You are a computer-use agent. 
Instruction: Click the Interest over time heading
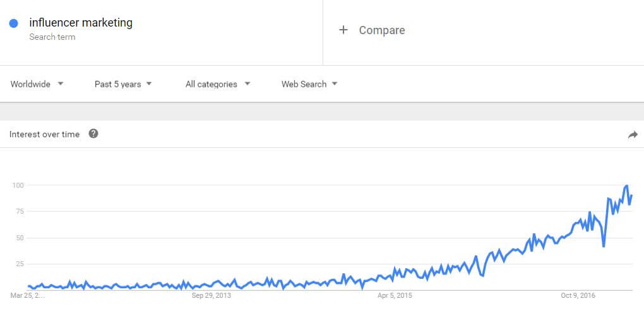pyautogui.click(x=44, y=134)
